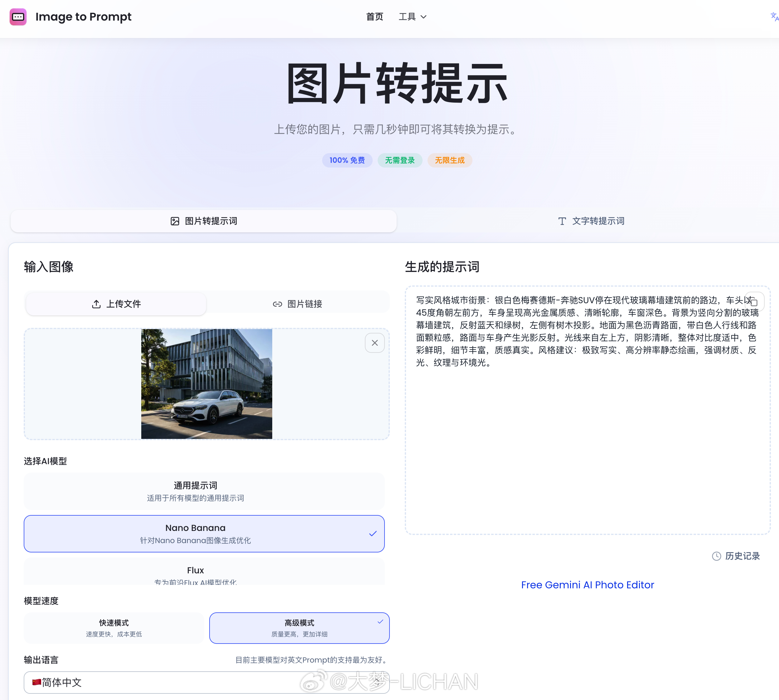The image size is (779, 700).
Task: Click the picture icon in 图片转提示词 tab
Action: click(x=175, y=221)
